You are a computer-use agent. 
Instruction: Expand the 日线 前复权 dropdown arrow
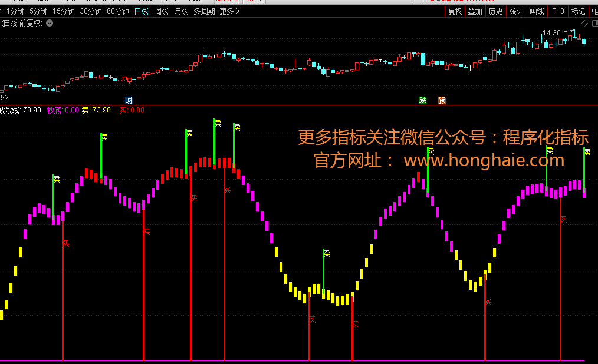click(x=50, y=23)
